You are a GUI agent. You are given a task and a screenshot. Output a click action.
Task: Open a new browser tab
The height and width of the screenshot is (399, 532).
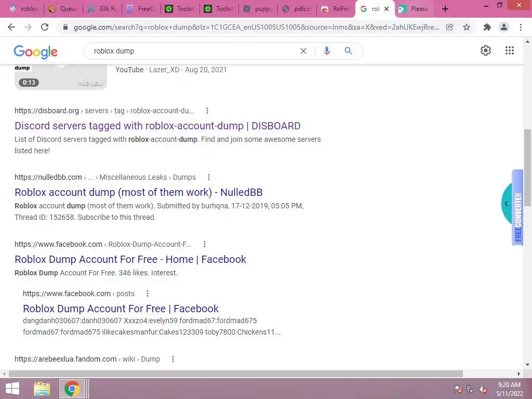pos(445,9)
